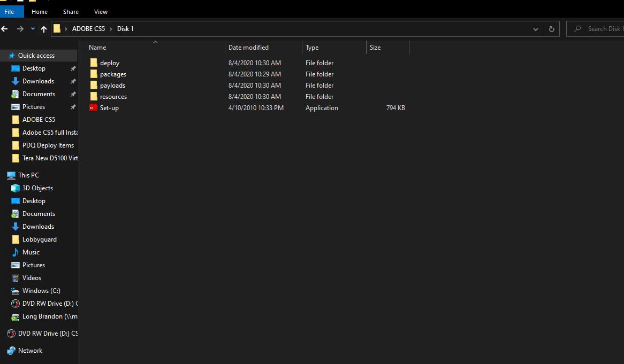Click the Up one level arrow
Screen dimensions: 624x364
coord(44,29)
